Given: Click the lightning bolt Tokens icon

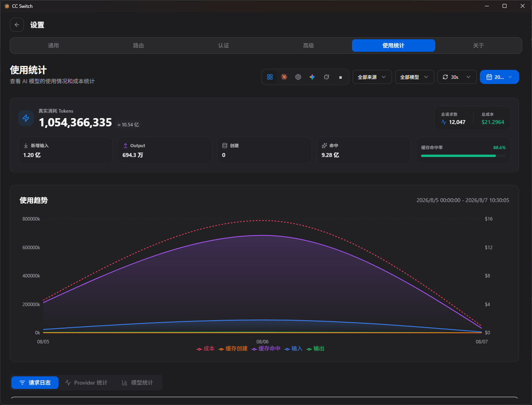Looking at the screenshot, I should pyautogui.click(x=26, y=118).
